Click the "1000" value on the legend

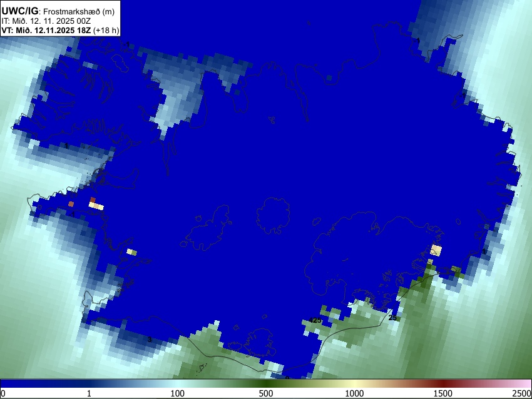354,393
